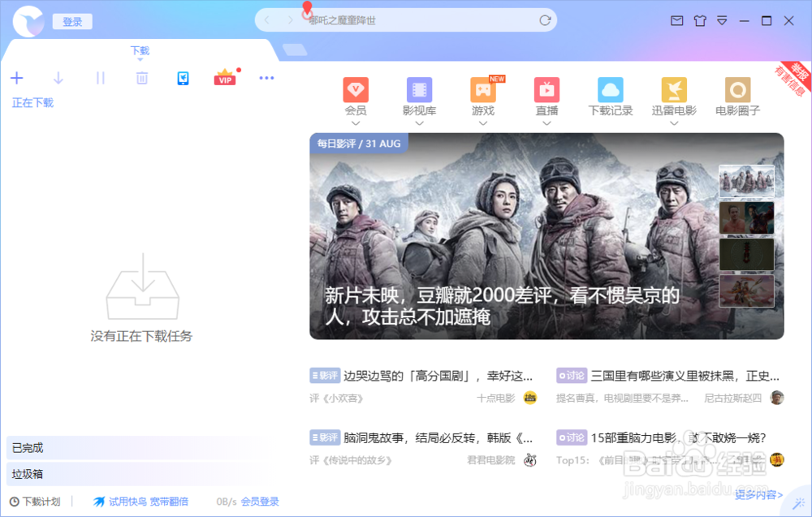Open 下载计划 schedule
This screenshot has width=812, height=517.
click(x=35, y=502)
